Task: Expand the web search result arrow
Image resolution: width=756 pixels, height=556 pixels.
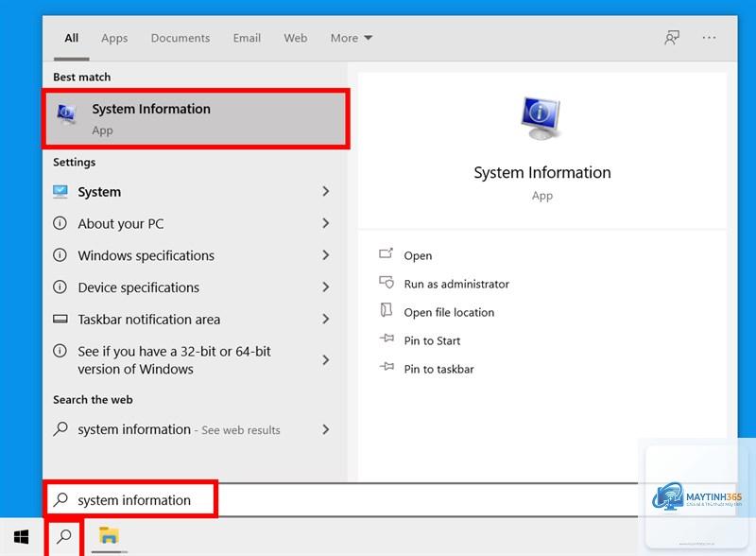Action: [x=326, y=429]
